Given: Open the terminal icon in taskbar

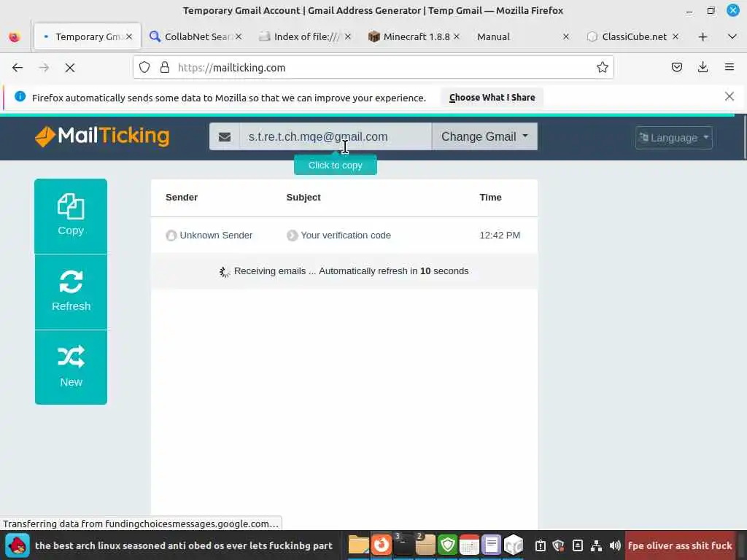Looking at the screenshot, I should tap(403, 545).
